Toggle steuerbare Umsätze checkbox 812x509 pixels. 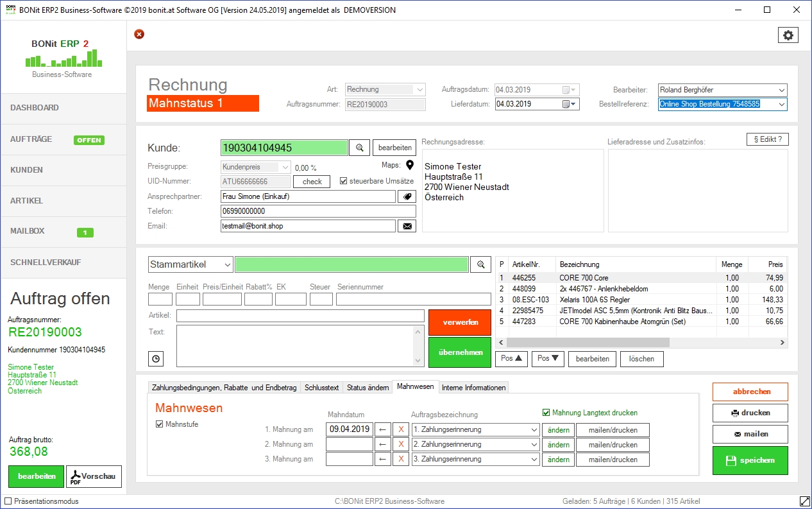(x=344, y=181)
